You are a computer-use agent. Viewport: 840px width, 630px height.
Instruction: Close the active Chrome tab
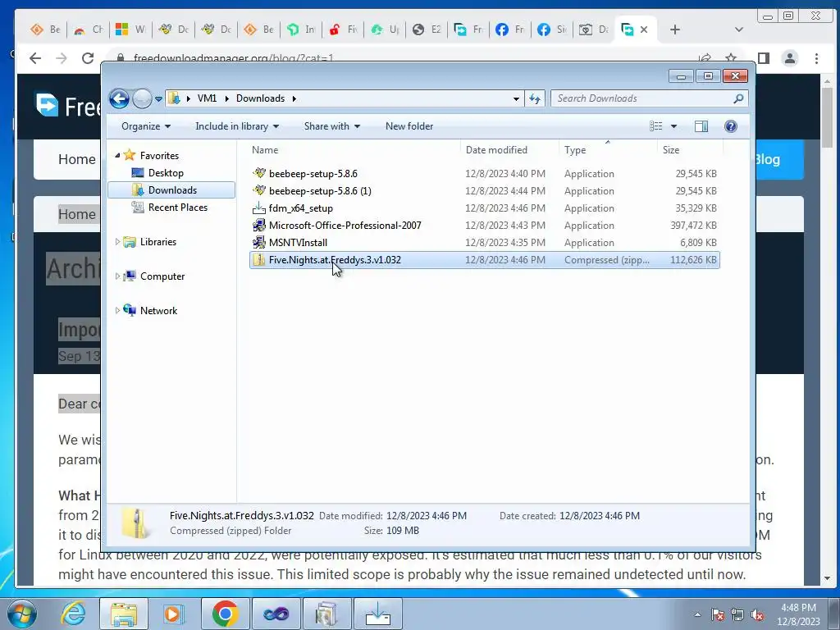644,30
